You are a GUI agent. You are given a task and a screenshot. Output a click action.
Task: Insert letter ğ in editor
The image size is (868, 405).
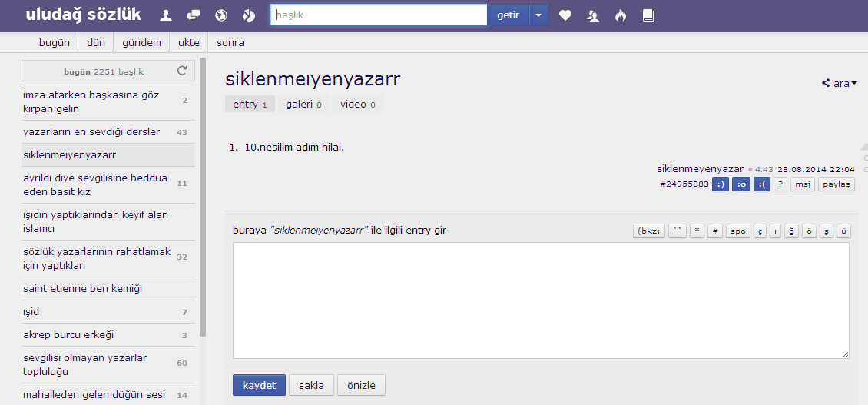(x=792, y=231)
